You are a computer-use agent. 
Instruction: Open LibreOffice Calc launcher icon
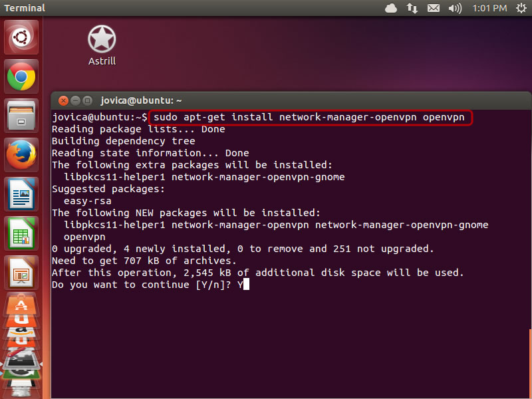coord(21,233)
